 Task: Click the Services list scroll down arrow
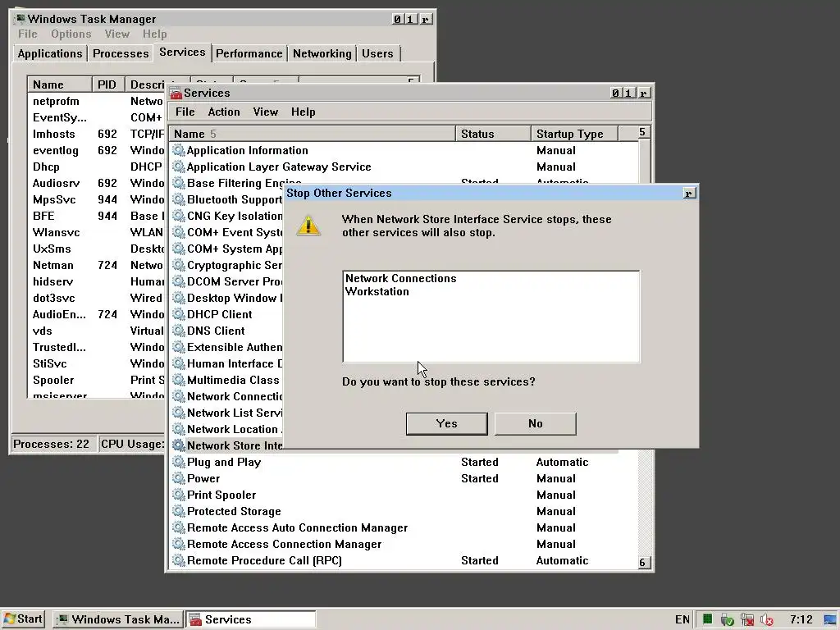point(643,562)
